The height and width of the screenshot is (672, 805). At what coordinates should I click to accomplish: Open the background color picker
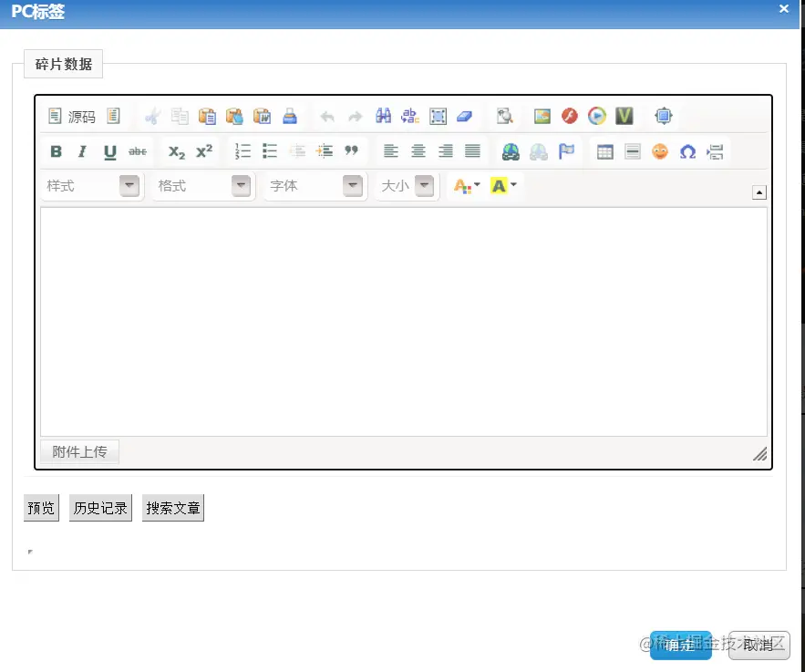[503, 186]
